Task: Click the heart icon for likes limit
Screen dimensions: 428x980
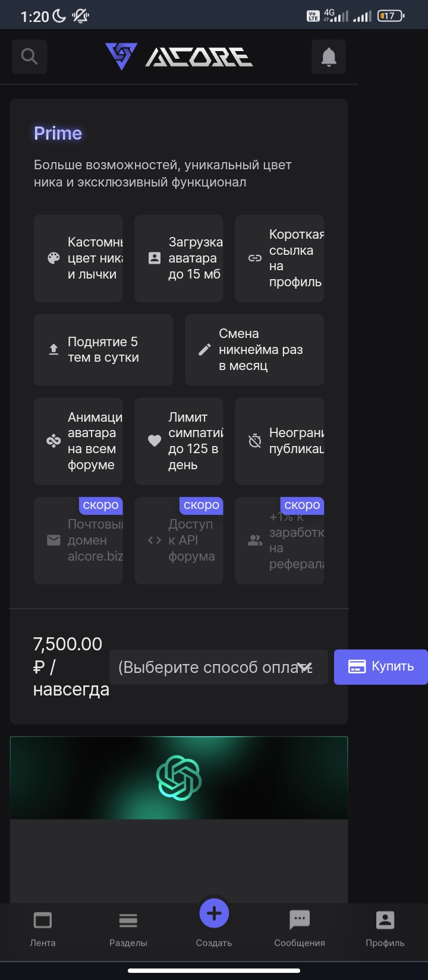Action: (x=155, y=441)
